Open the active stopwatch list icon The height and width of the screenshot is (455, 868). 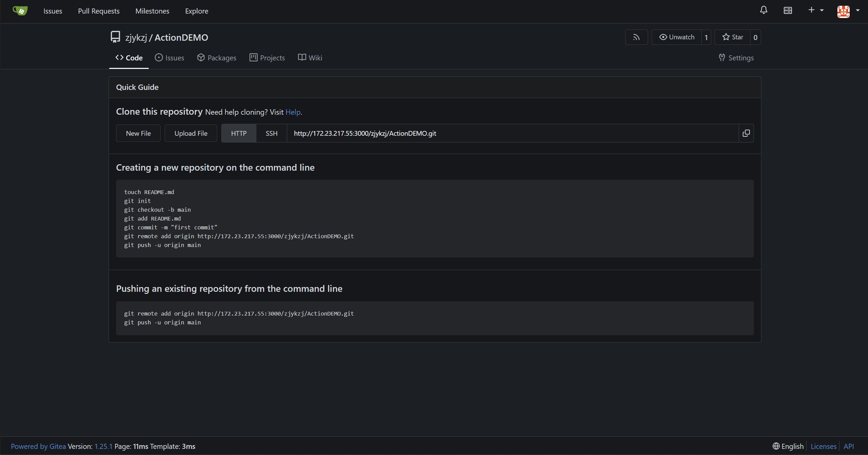[x=788, y=11]
